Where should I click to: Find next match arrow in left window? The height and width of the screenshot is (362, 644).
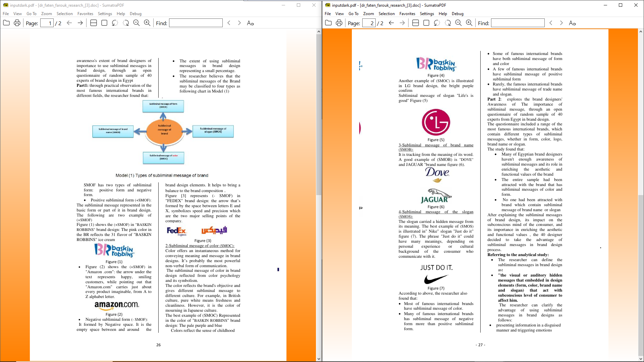[x=239, y=23]
